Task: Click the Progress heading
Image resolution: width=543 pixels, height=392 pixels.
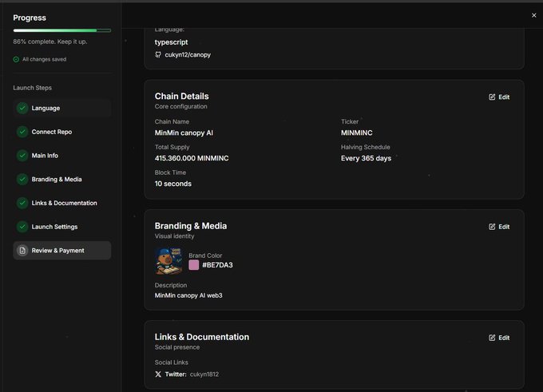Action: click(x=30, y=18)
